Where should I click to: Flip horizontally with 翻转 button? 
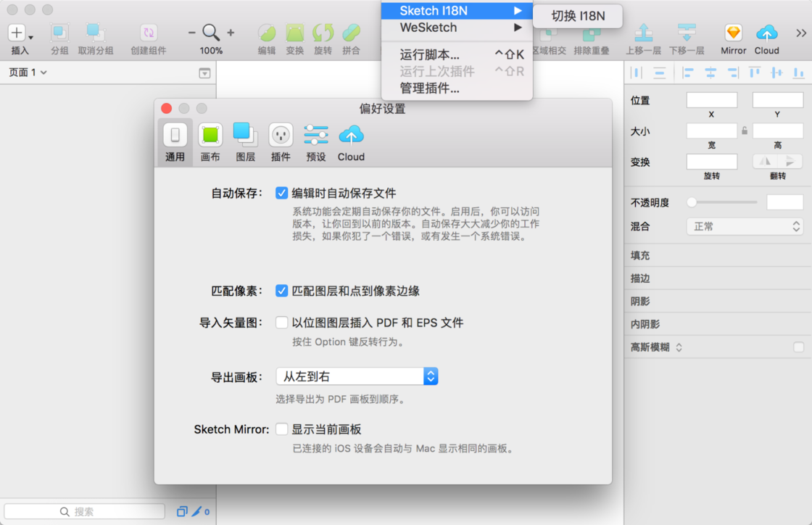click(765, 162)
